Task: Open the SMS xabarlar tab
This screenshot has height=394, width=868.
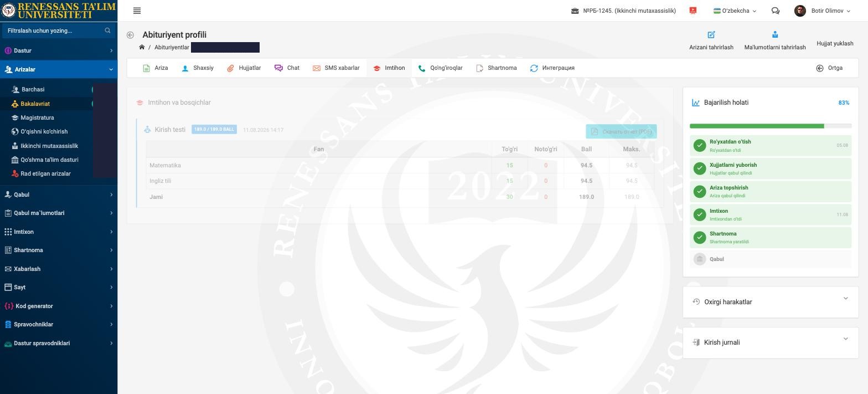Action: 336,68
